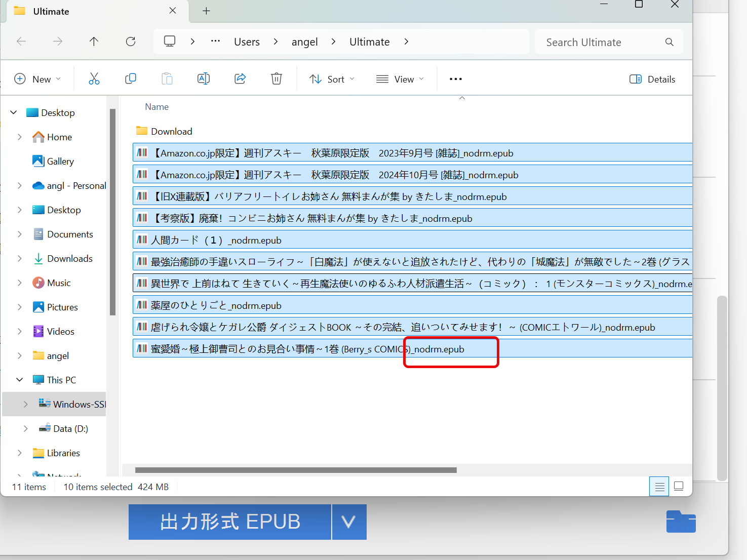Collapse the This PC tree node
This screenshot has width=747, height=560.
(20, 380)
